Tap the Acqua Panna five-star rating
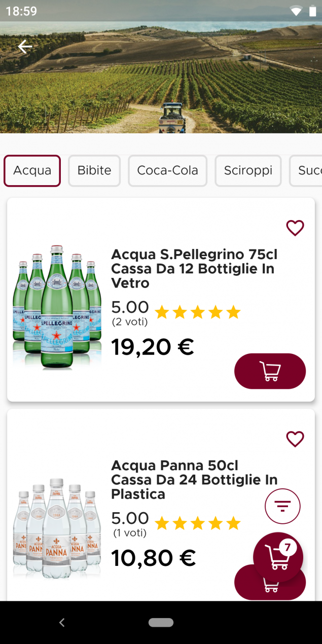Image resolution: width=322 pixels, height=644 pixels. 197,523
